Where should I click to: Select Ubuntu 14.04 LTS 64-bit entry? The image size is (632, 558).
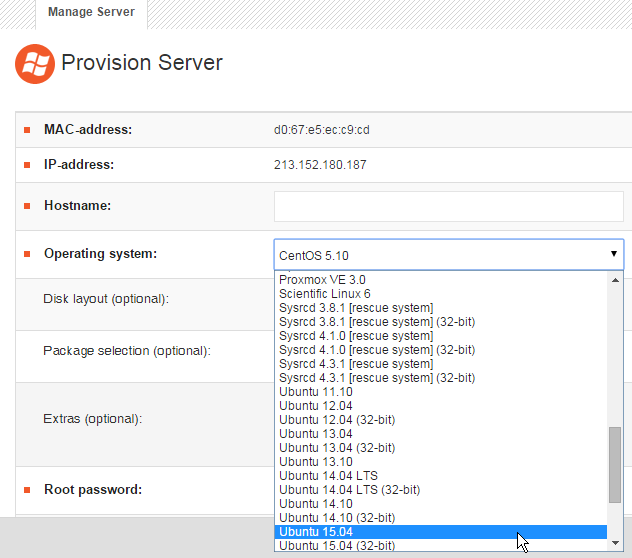(x=441, y=476)
